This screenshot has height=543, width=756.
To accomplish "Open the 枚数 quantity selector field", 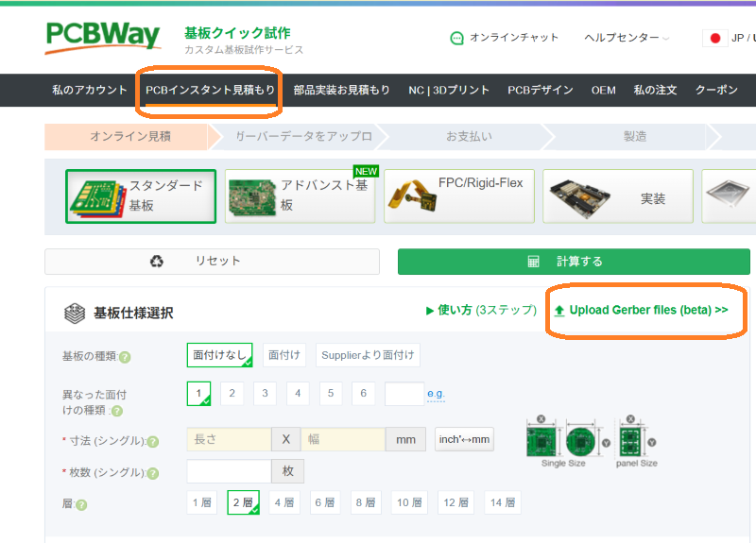I will (229, 471).
